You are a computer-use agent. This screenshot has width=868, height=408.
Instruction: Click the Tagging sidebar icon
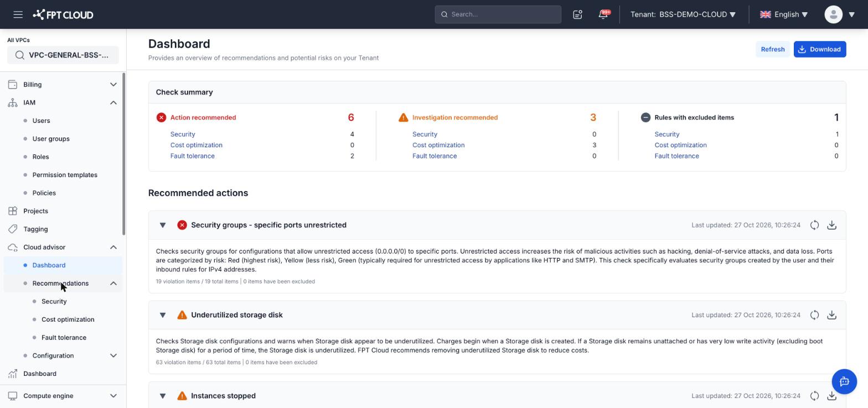click(x=13, y=229)
